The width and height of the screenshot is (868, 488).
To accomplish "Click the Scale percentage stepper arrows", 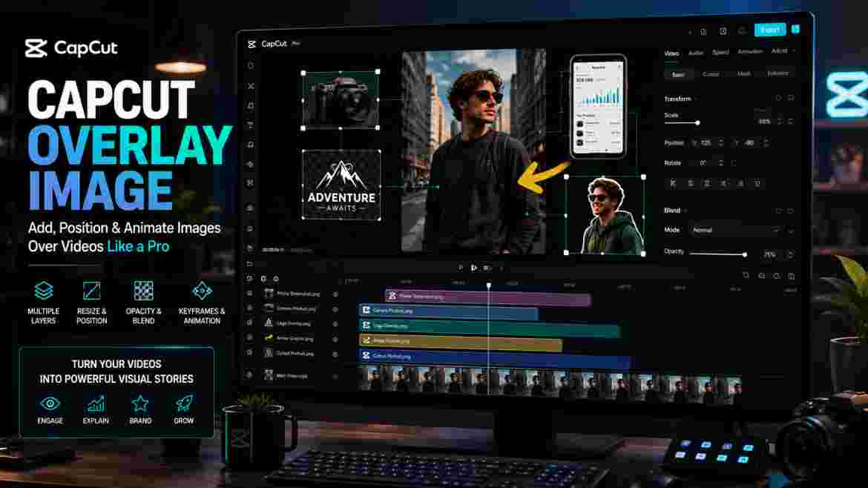I will tap(780, 121).
